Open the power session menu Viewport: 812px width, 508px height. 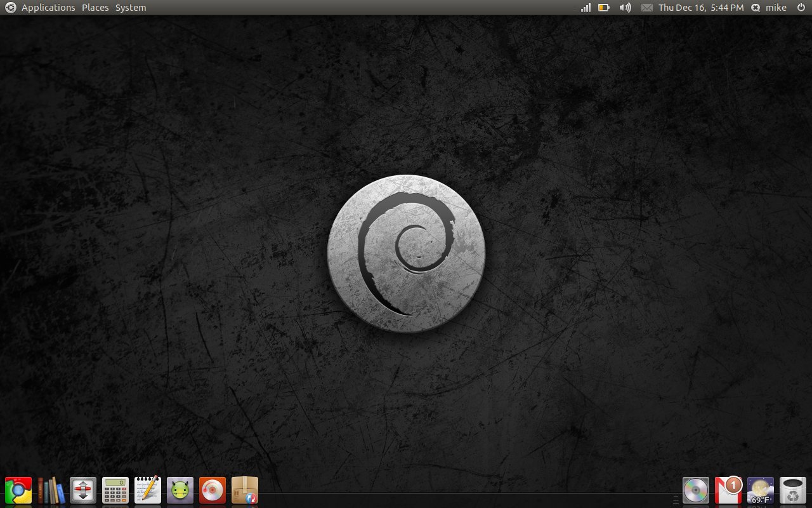coord(801,8)
